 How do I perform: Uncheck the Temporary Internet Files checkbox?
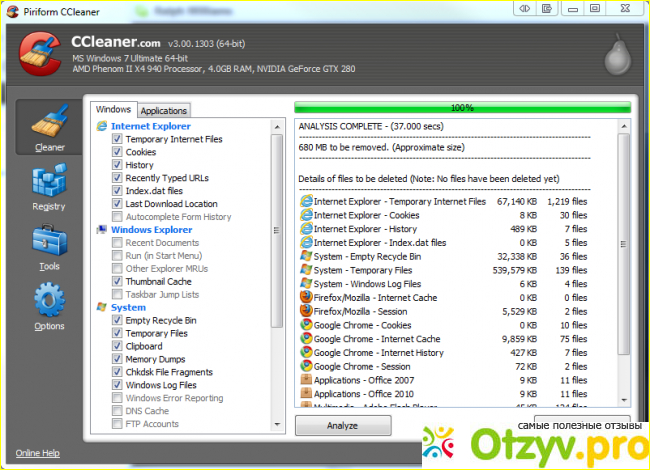click(x=118, y=140)
